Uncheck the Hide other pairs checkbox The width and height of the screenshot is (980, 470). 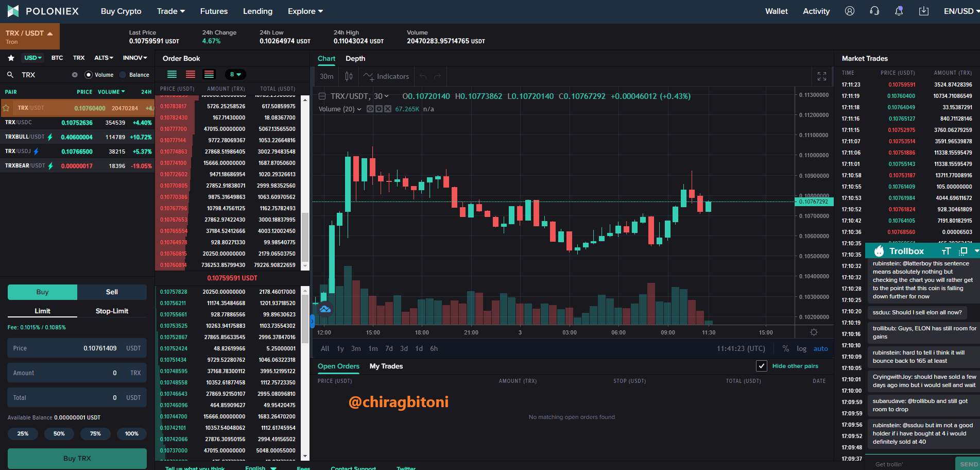[x=762, y=366]
